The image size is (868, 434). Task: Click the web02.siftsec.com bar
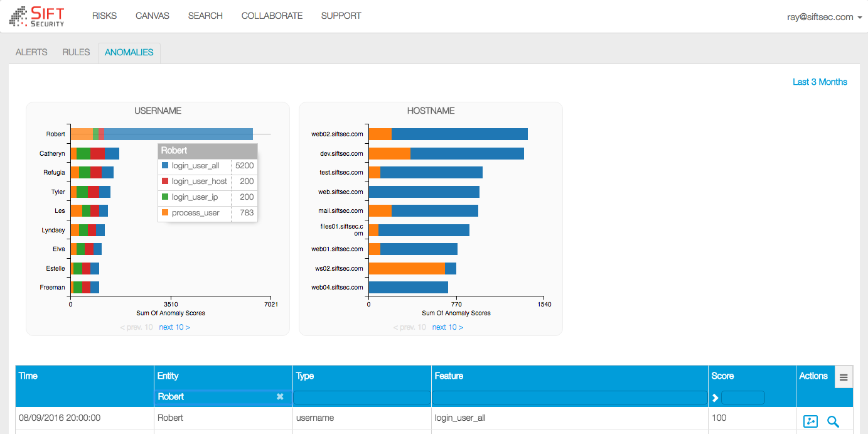coord(448,134)
